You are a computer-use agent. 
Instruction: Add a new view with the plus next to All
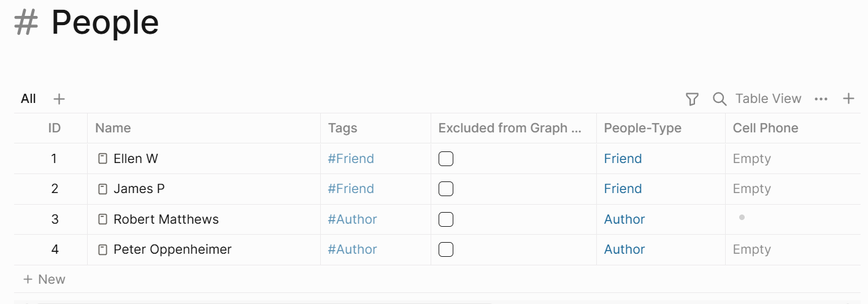coord(59,99)
